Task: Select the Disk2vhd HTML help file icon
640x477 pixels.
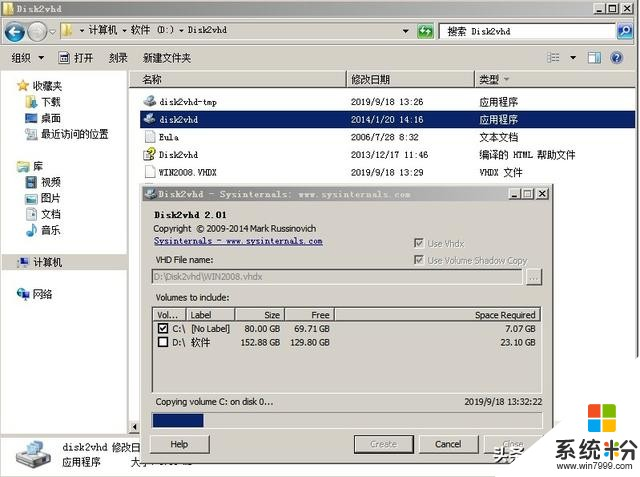Action: point(150,154)
